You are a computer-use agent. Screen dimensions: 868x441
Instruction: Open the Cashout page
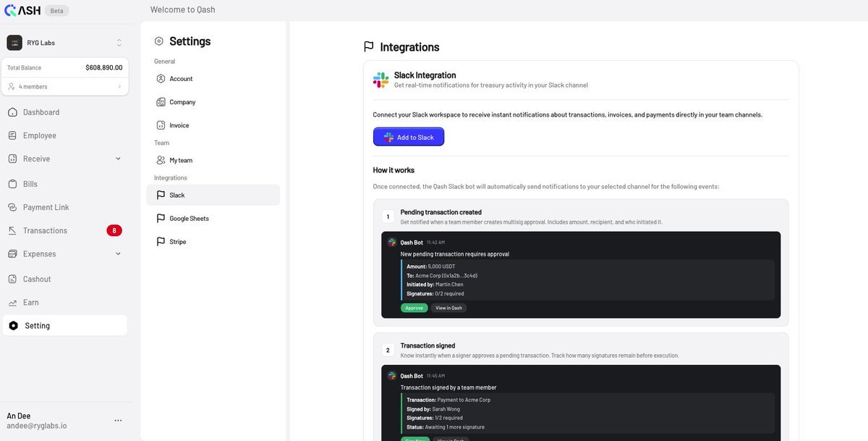(x=37, y=279)
